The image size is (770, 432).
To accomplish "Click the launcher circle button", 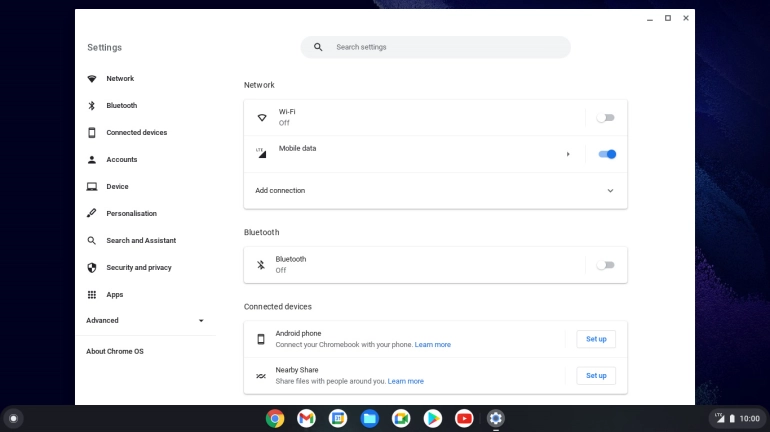I will (x=13, y=418).
